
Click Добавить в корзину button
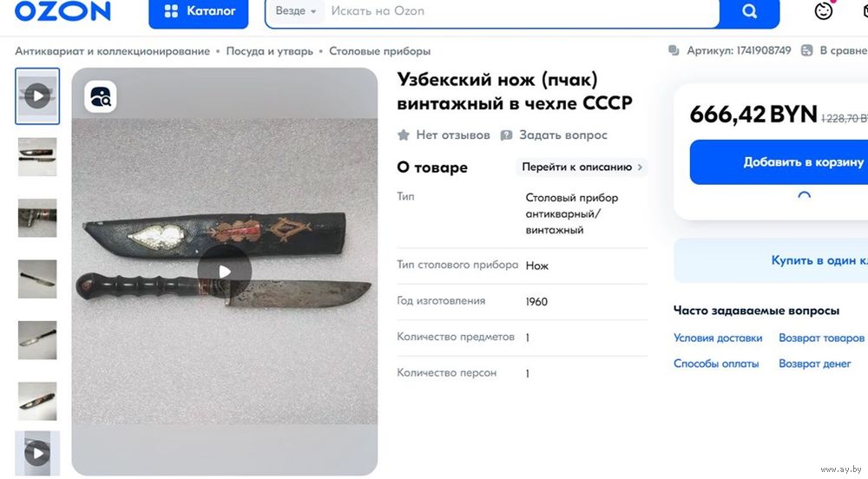point(779,162)
